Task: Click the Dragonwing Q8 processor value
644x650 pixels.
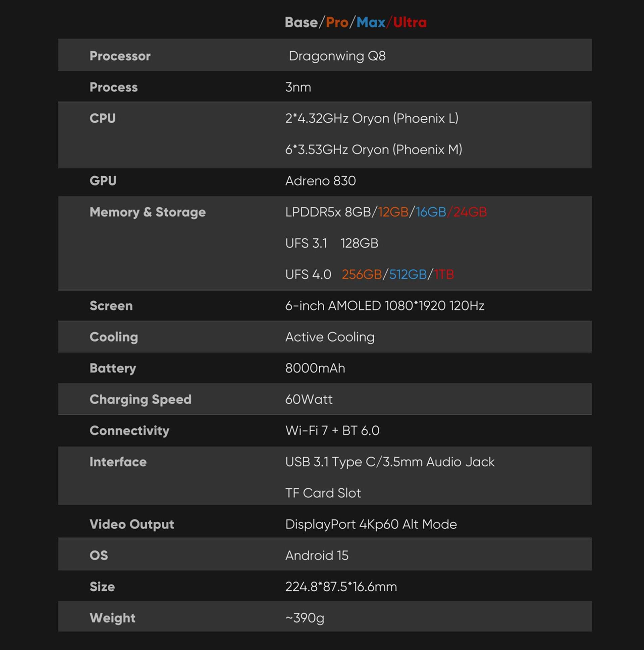Action: [337, 56]
